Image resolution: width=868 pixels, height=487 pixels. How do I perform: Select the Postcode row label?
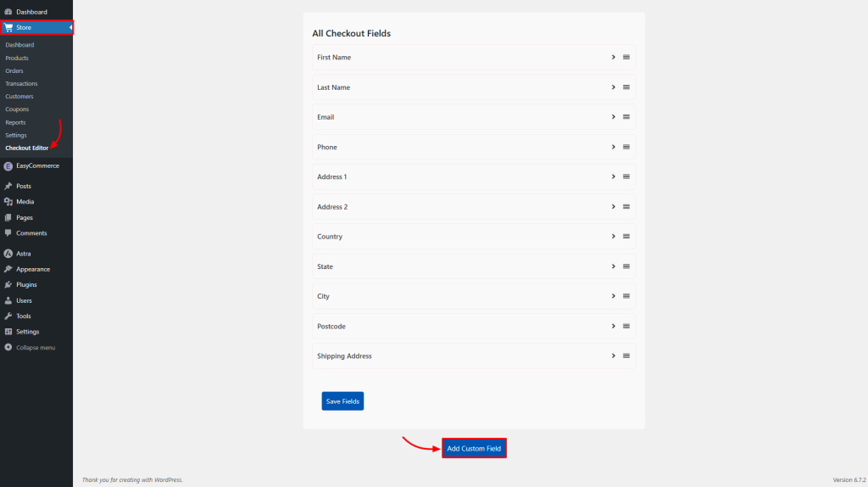(331, 327)
